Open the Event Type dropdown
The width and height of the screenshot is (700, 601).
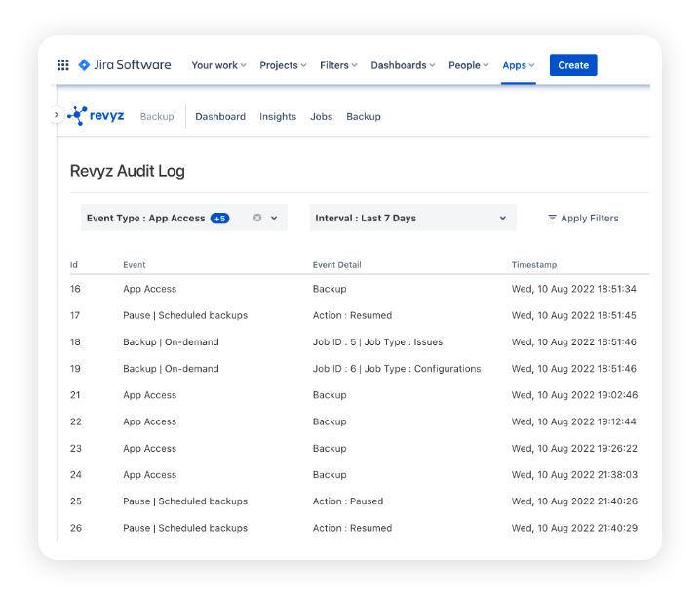(274, 219)
